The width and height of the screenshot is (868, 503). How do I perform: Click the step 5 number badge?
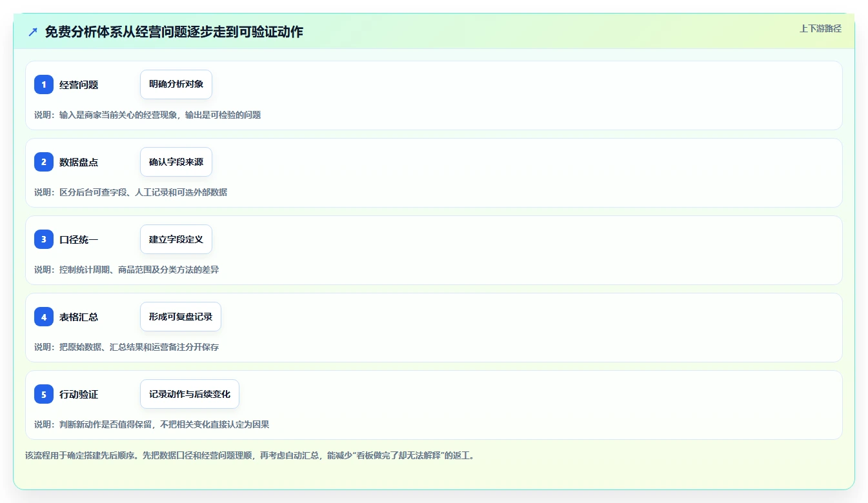coord(44,394)
